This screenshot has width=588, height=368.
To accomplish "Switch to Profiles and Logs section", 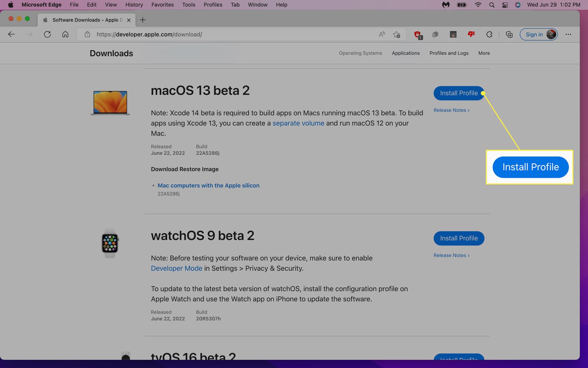I will click(x=449, y=53).
